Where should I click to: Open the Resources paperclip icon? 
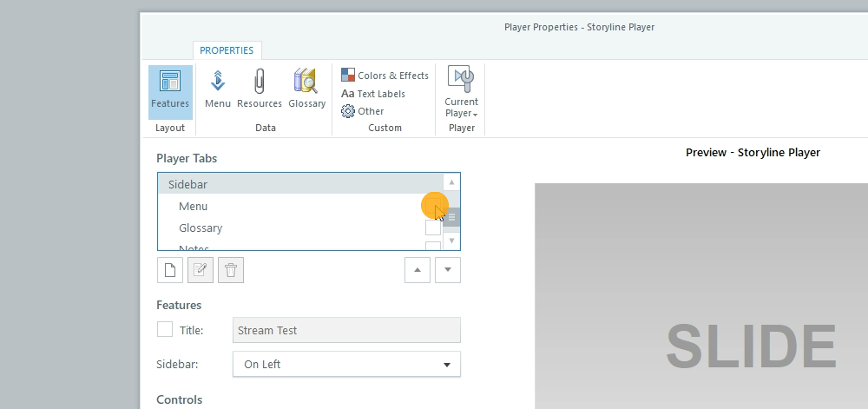[260, 90]
